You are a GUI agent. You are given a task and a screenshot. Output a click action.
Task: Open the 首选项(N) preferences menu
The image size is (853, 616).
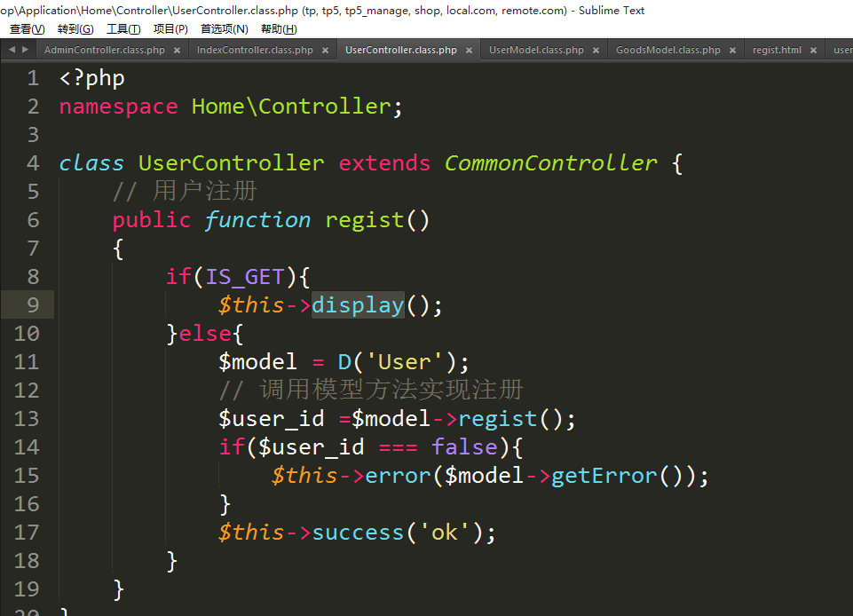pos(224,29)
